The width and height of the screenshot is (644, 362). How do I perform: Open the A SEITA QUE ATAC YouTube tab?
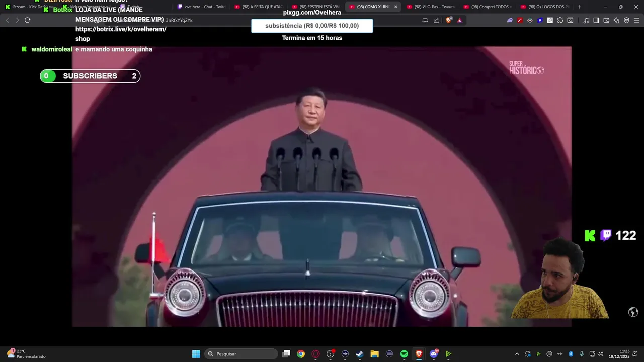(259, 7)
